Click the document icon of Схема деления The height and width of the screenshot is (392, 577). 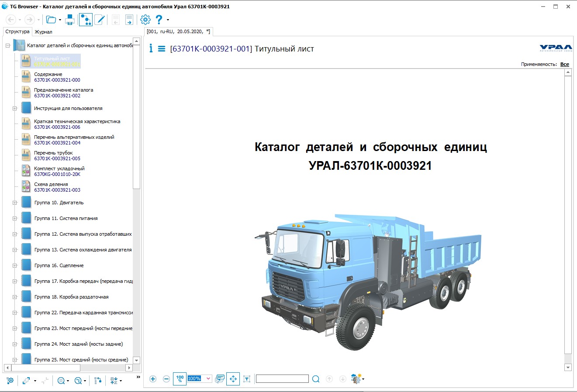click(26, 187)
